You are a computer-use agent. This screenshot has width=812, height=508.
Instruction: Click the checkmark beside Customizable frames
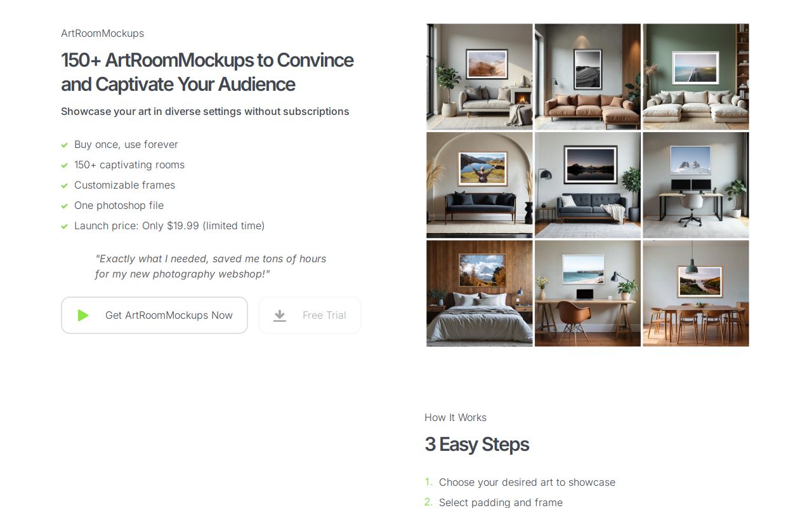click(64, 185)
